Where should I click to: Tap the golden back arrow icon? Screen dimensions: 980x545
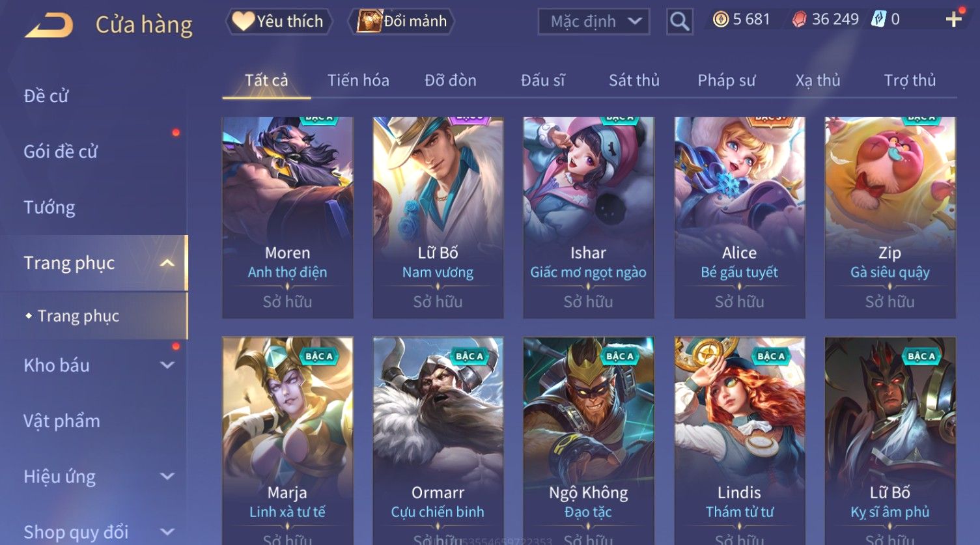point(49,25)
